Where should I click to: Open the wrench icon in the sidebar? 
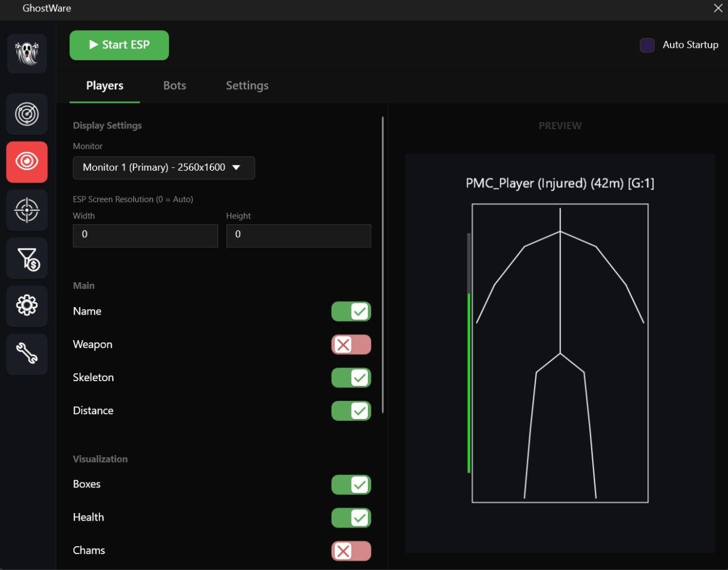pyautogui.click(x=27, y=354)
